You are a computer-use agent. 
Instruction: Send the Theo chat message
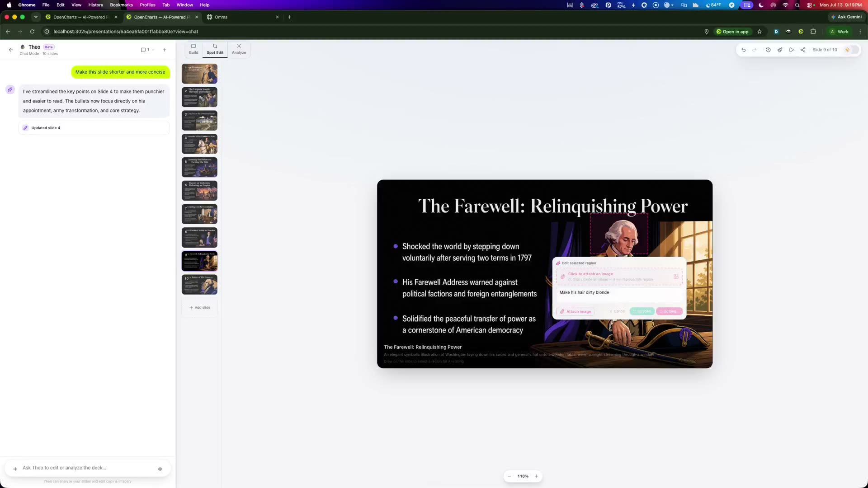160,469
